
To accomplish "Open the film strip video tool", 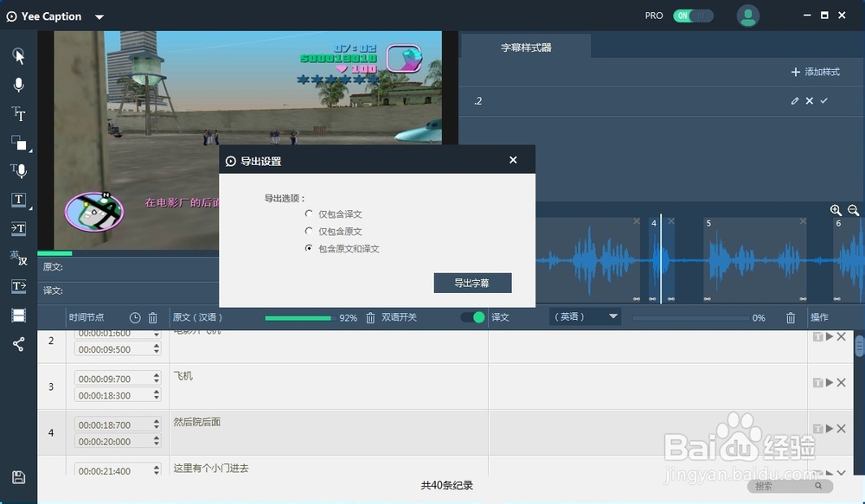I will click(19, 316).
